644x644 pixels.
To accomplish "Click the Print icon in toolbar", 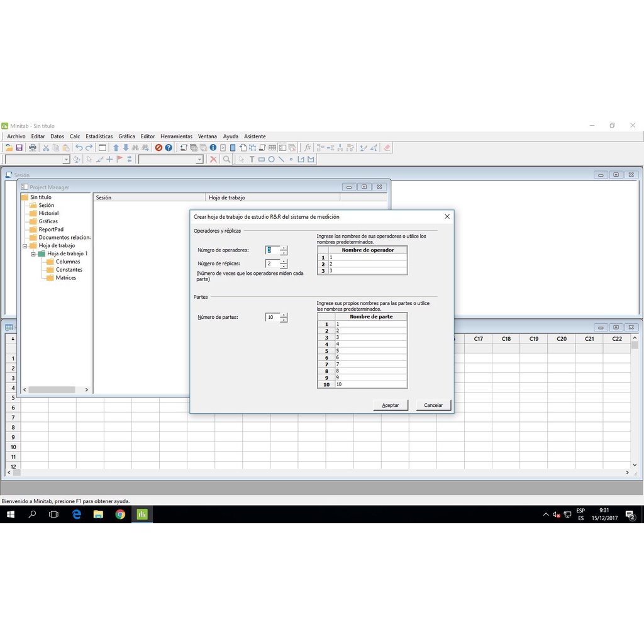I will click(x=33, y=148).
